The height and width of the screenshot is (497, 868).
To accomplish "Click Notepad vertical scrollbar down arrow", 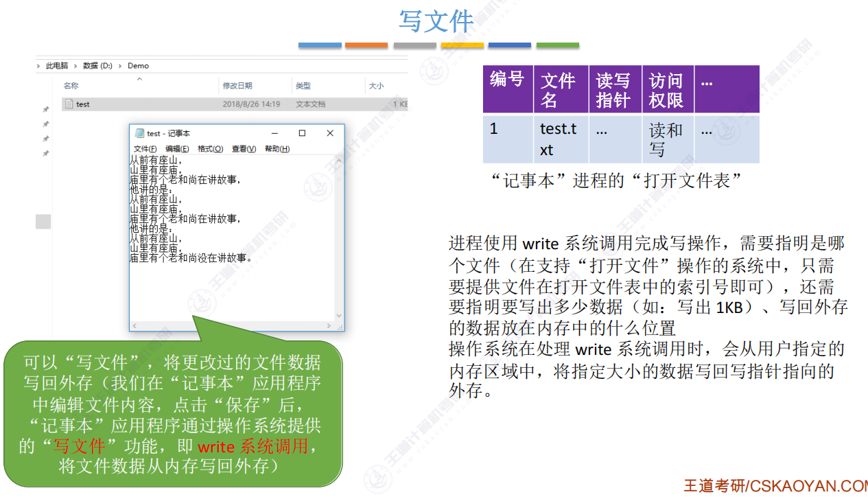I will coord(339,316).
